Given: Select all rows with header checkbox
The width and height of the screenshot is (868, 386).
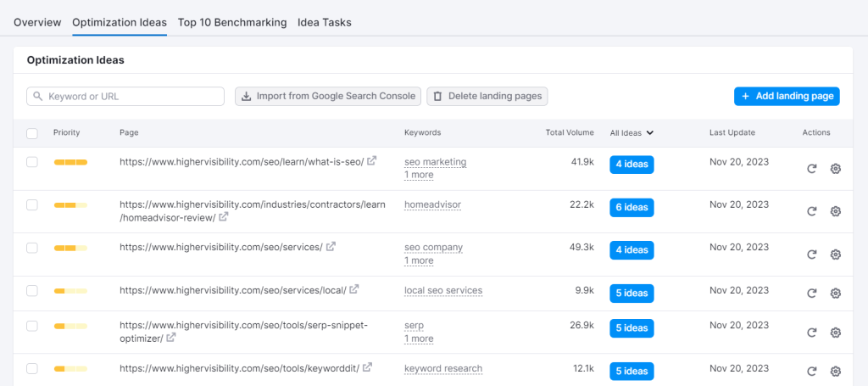Looking at the screenshot, I should click(x=32, y=133).
